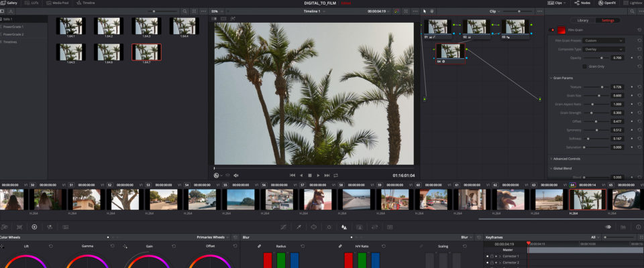Enable the Grain Only checkbox
644x268 pixels.
(584, 66)
